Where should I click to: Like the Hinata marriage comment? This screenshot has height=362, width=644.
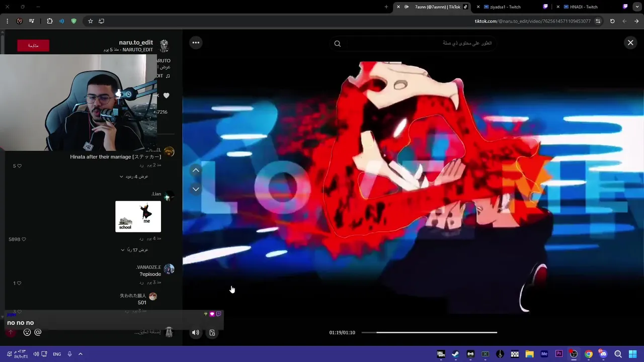pos(19,166)
